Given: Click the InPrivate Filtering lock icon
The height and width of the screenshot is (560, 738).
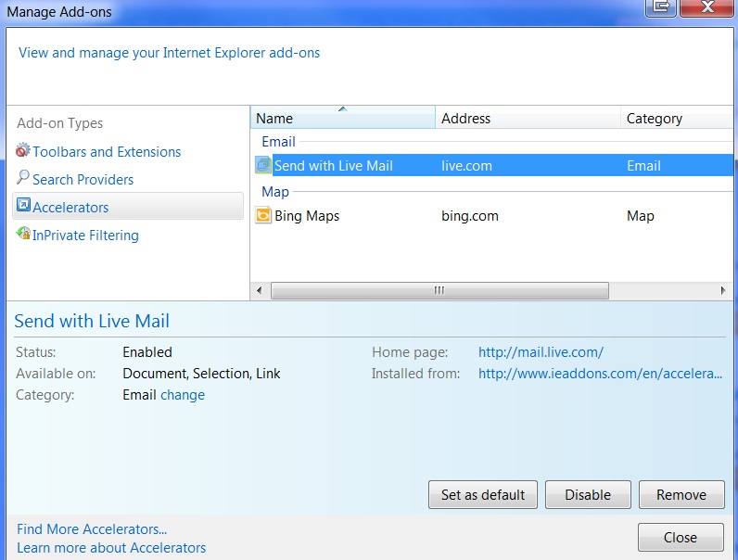Looking at the screenshot, I should 23,233.
